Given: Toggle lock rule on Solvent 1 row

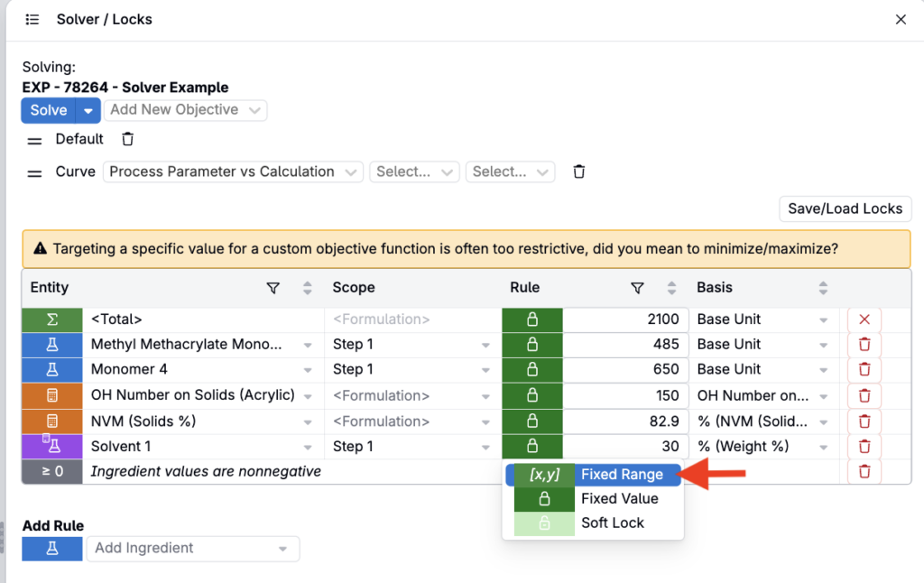Looking at the screenshot, I should point(532,447).
